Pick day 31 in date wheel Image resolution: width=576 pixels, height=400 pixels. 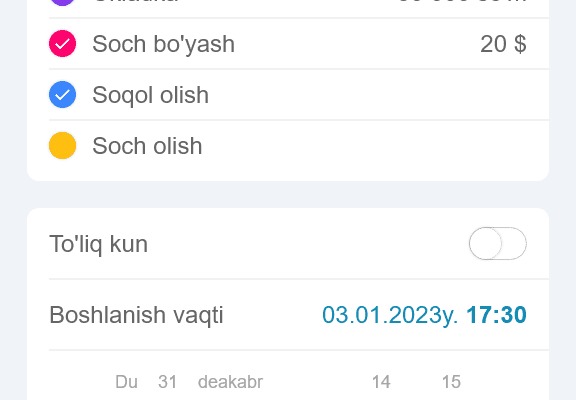168,382
